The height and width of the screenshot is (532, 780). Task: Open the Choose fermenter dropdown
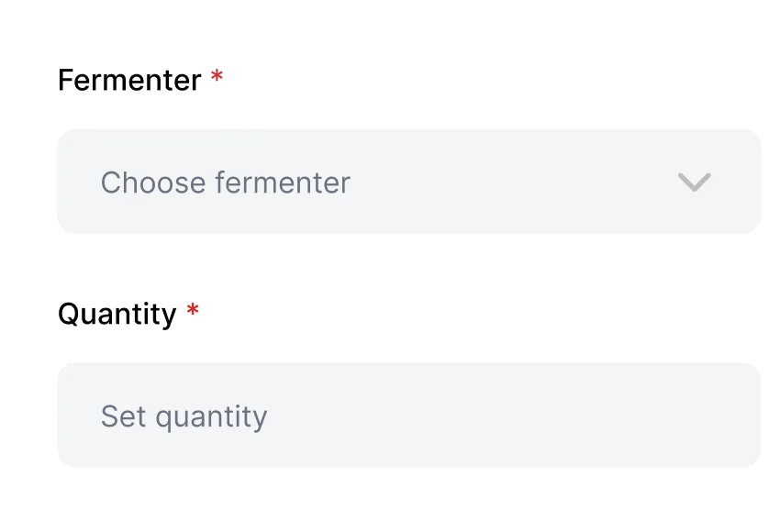[408, 182]
